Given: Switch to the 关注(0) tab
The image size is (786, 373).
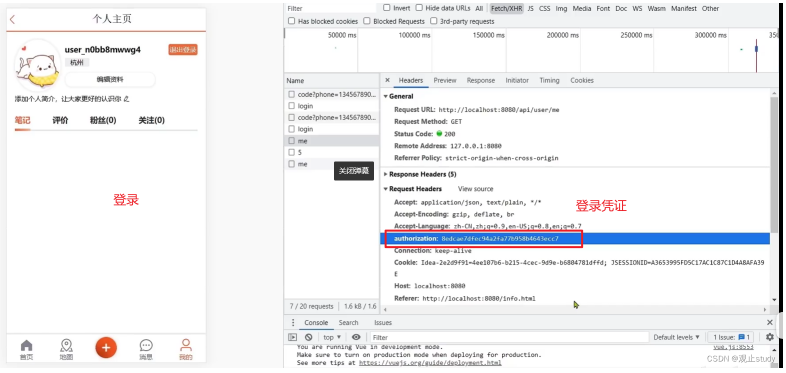Looking at the screenshot, I should (151, 120).
